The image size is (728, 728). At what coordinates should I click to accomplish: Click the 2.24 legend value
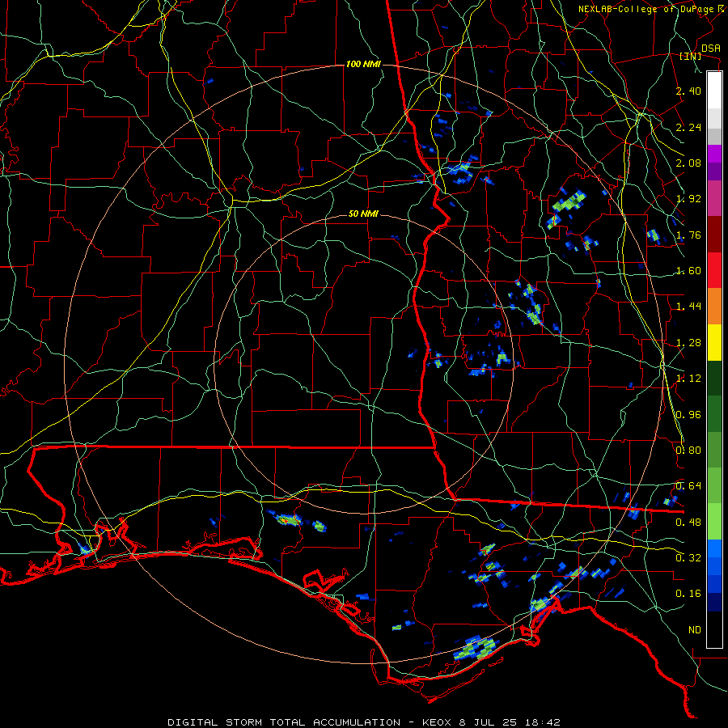[688, 127]
